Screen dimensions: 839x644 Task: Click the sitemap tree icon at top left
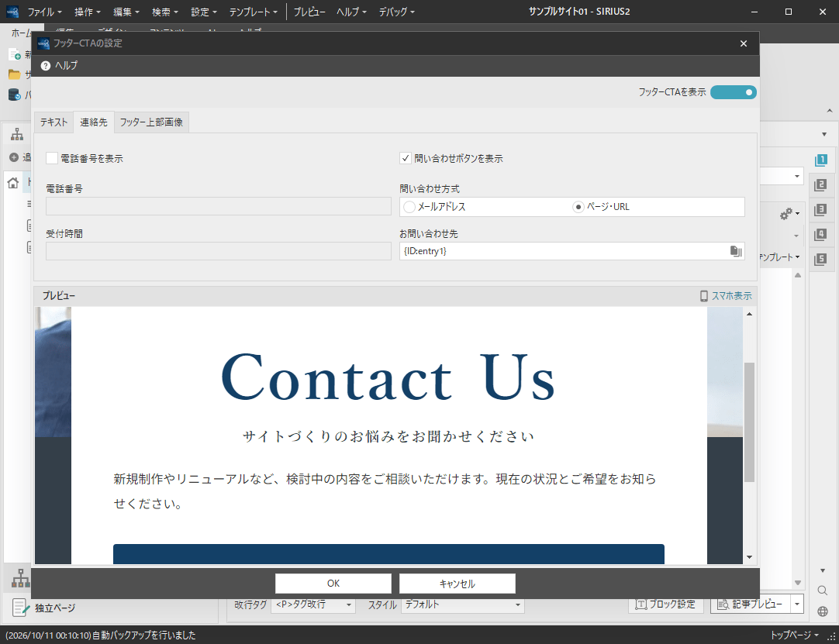coord(17,134)
